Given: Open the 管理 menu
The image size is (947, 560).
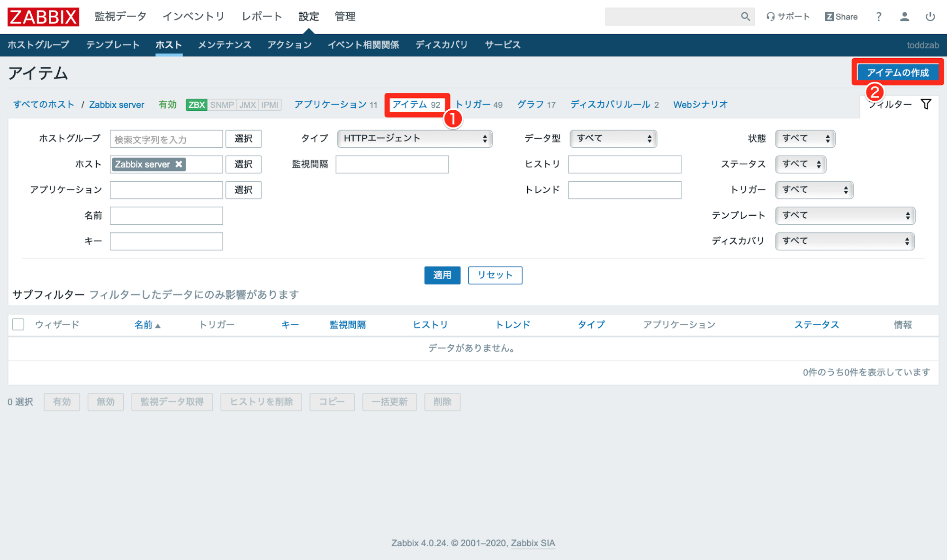Looking at the screenshot, I should click(345, 17).
